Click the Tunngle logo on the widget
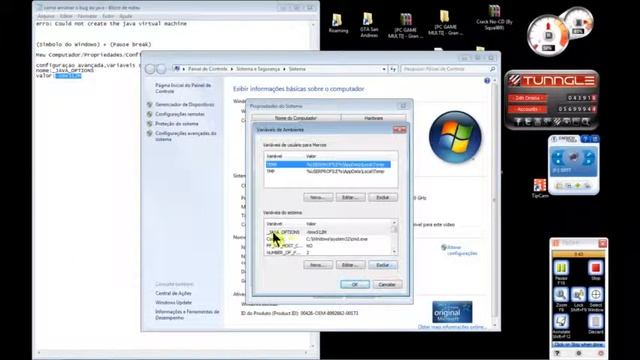The height and width of the screenshot is (360, 640). point(553,80)
